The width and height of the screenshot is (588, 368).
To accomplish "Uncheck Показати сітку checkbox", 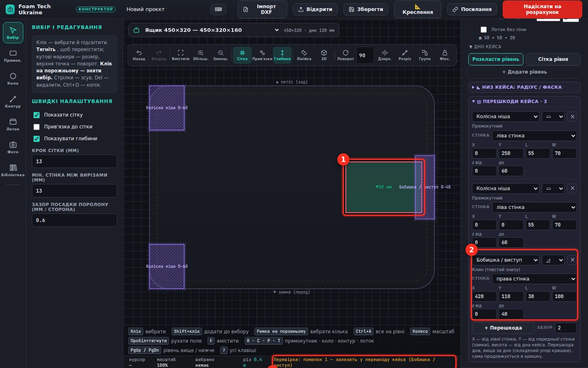I will 37,115.
